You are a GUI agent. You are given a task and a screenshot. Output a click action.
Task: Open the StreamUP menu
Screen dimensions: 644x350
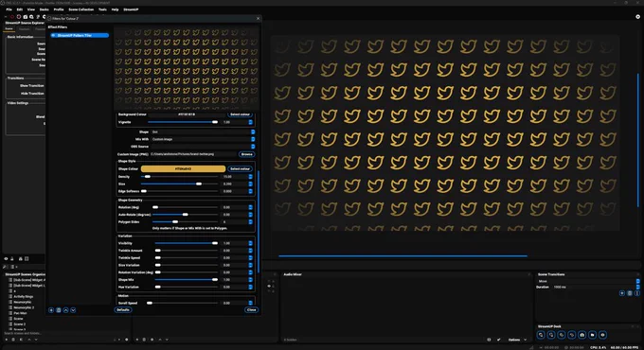[x=131, y=9]
